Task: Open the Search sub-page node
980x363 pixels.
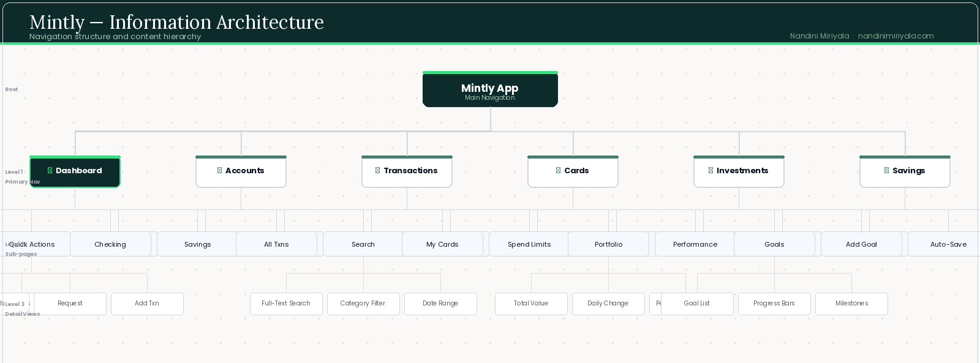Action: [x=363, y=244]
